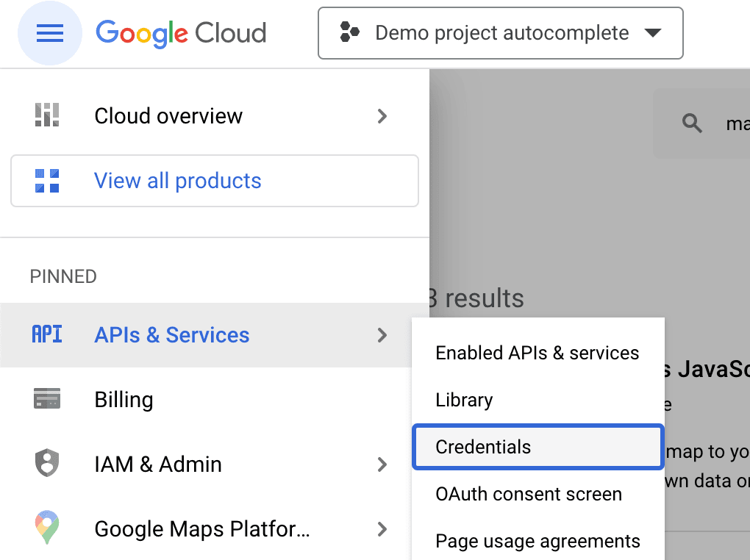Click the PINNED section label
The width and height of the screenshot is (750, 560).
[x=63, y=276]
